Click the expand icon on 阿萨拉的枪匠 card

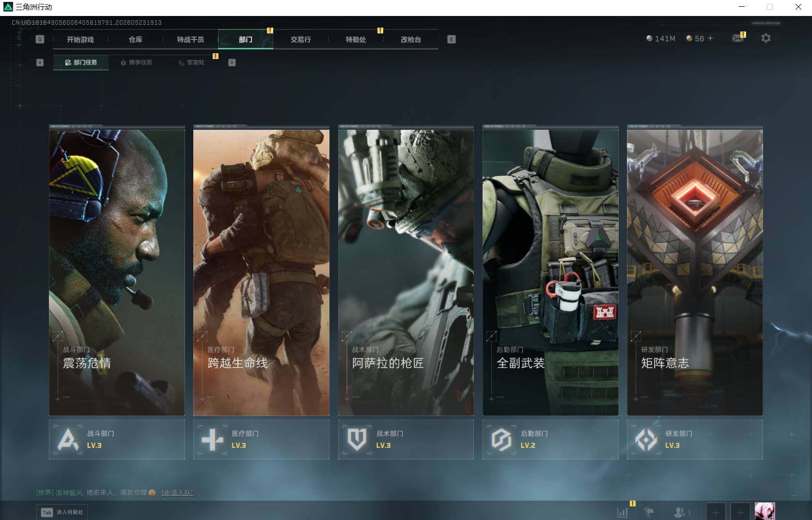coord(347,336)
